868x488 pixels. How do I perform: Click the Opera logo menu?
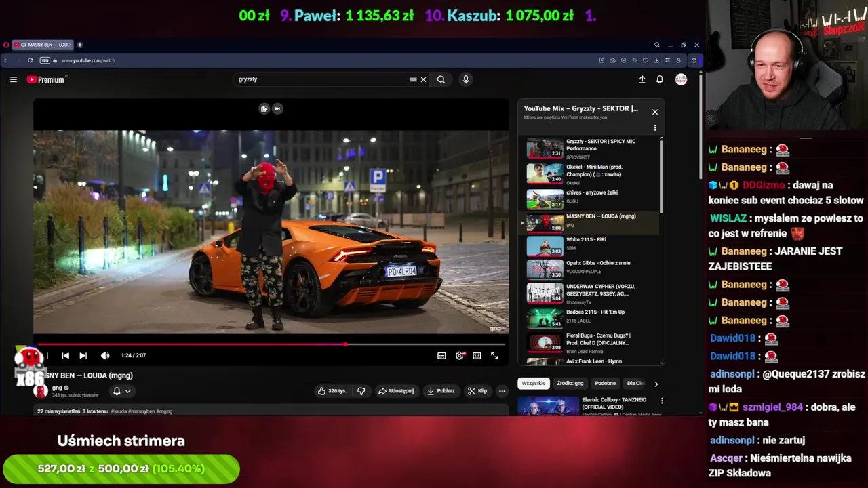coord(6,45)
